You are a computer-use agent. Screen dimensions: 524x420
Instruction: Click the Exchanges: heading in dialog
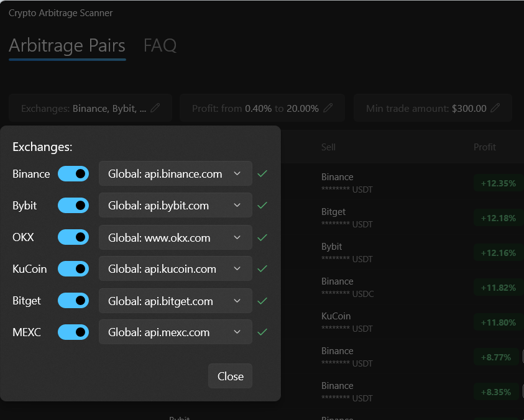pyautogui.click(x=42, y=147)
